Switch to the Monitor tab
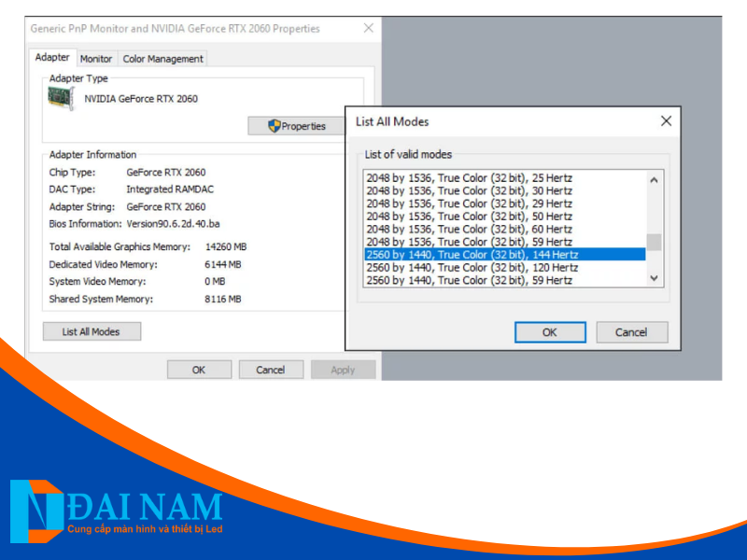The width and height of the screenshot is (747, 560). 96,59
